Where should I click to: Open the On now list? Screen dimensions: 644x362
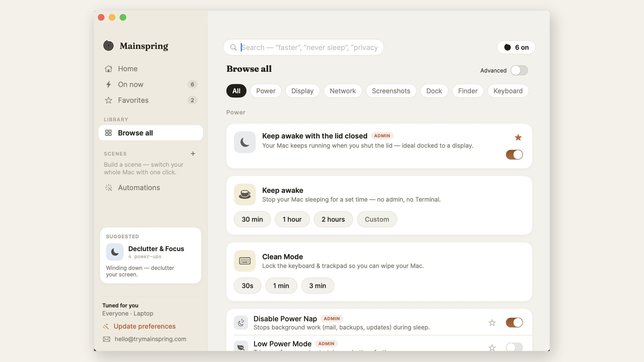pos(151,84)
